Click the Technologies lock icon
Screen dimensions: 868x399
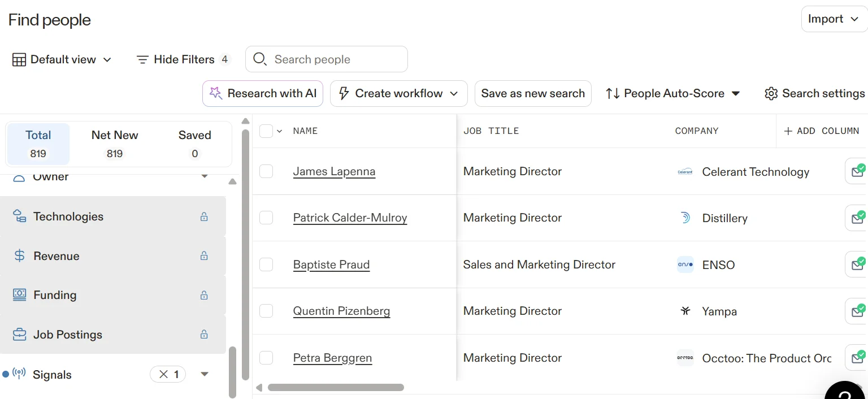(x=204, y=216)
